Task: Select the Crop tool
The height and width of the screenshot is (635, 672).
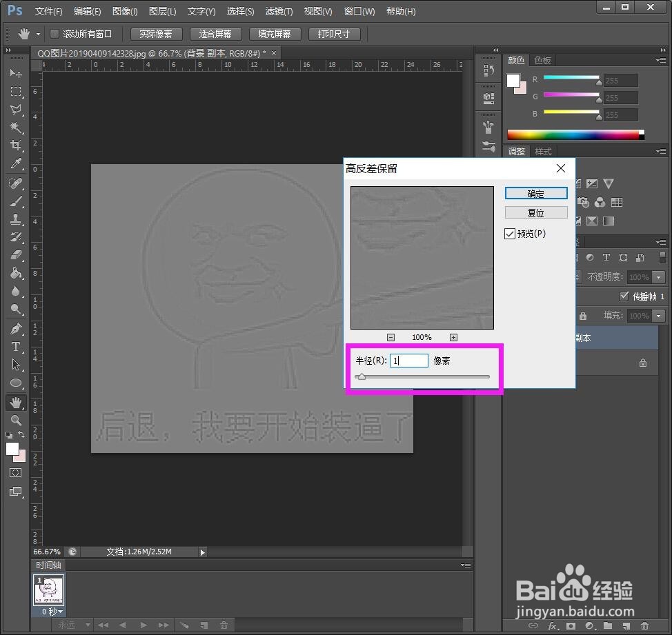Action: pyautogui.click(x=16, y=145)
